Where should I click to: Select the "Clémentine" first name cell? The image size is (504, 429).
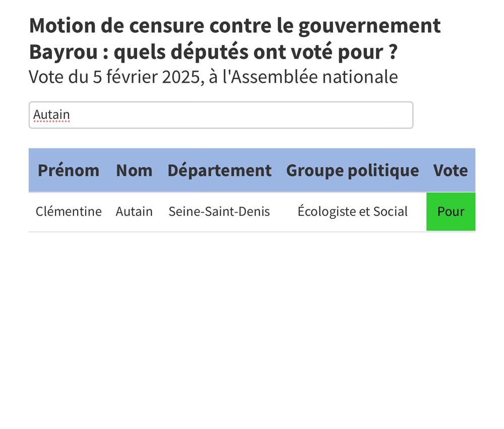[69, 211]
